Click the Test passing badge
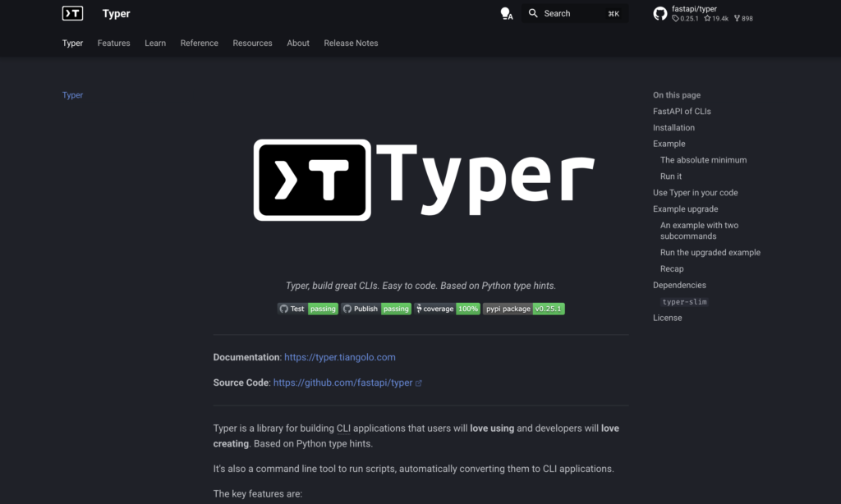 pyautogui.click(x=307, y=309)
